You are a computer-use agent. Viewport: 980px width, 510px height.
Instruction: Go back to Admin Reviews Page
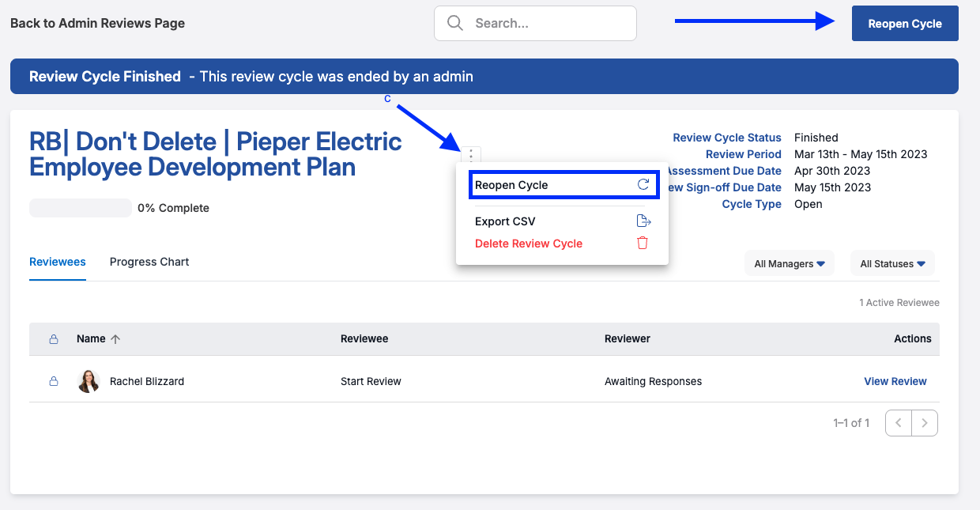tap(97, 24)
